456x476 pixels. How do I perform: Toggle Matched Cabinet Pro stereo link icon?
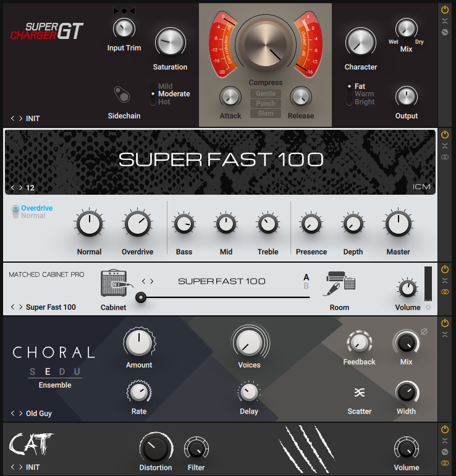445,292
